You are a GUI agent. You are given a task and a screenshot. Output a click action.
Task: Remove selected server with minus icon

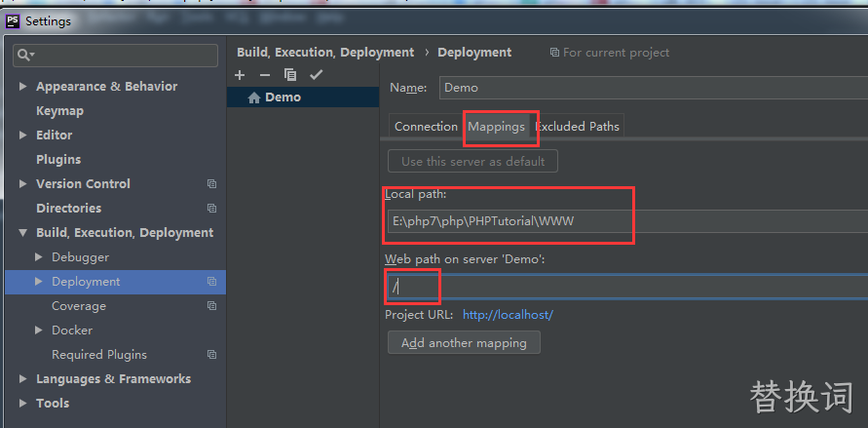point(265,75)
